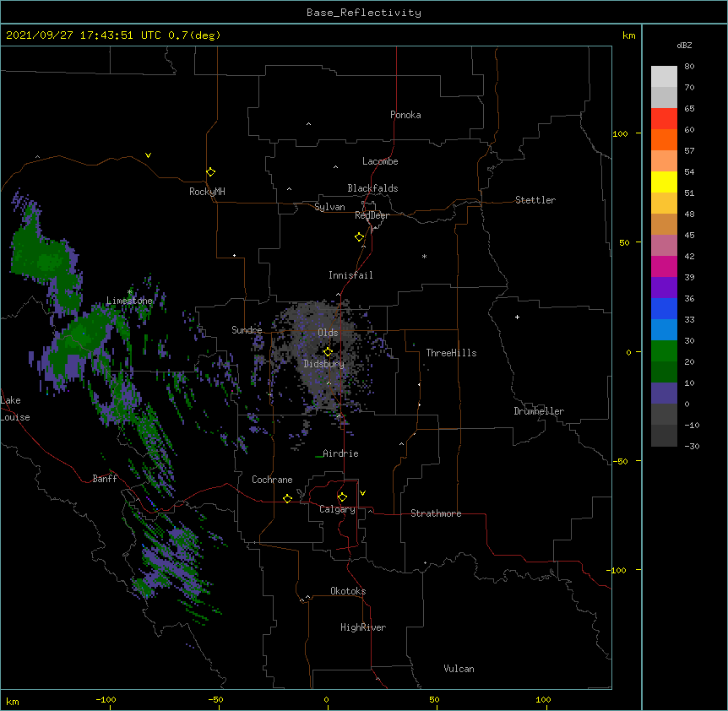728x711 pixels.
Task: Click the -30 value on dBZ legend
Action: tap(692, 447)
